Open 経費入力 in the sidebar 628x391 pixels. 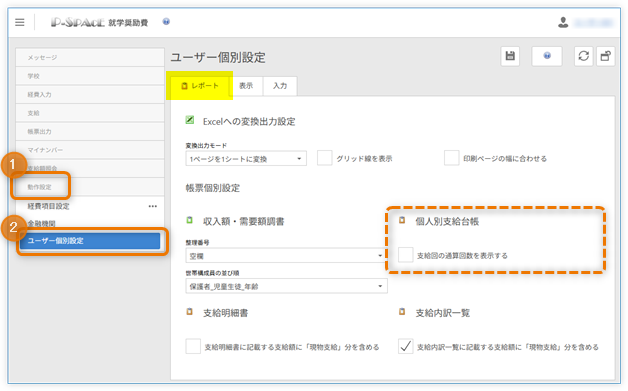90,95
